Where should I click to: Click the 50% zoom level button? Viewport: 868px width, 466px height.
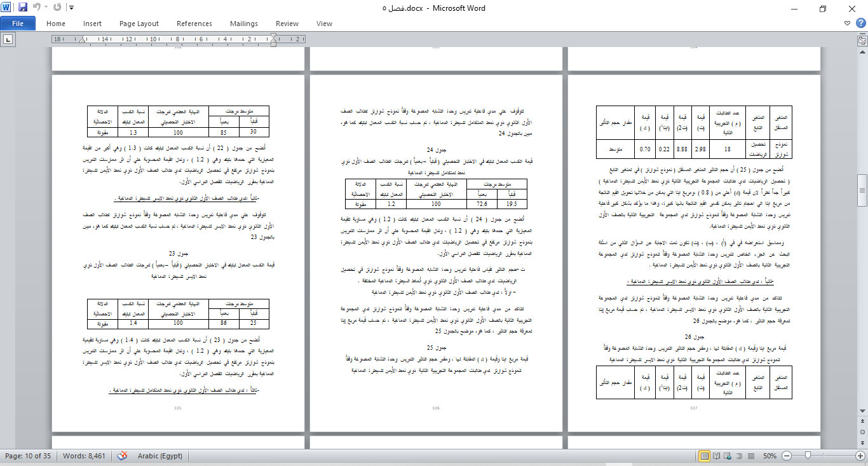[x=770, y=456]
